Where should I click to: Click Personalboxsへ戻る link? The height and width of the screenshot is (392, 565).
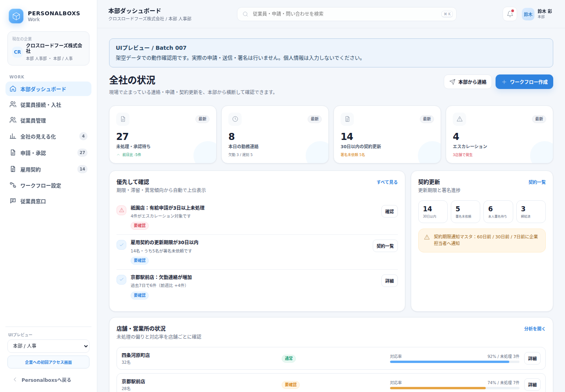click(x=46, y=380)
